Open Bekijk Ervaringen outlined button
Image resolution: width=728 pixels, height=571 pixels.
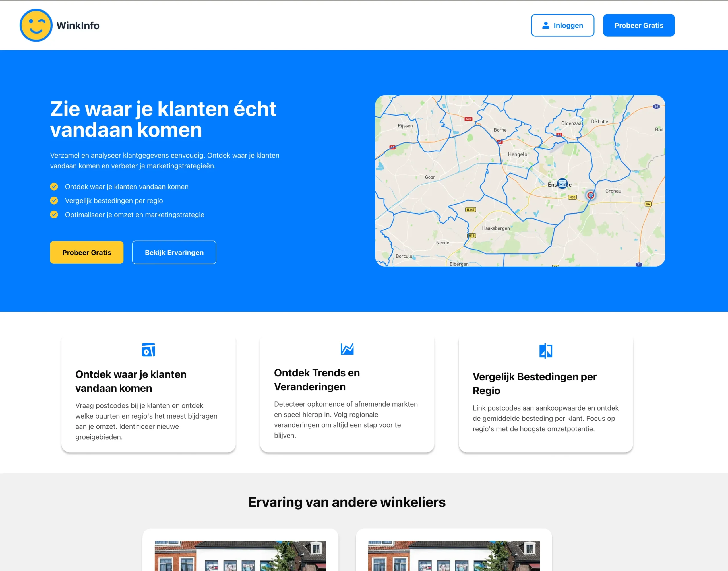point(174,252)
